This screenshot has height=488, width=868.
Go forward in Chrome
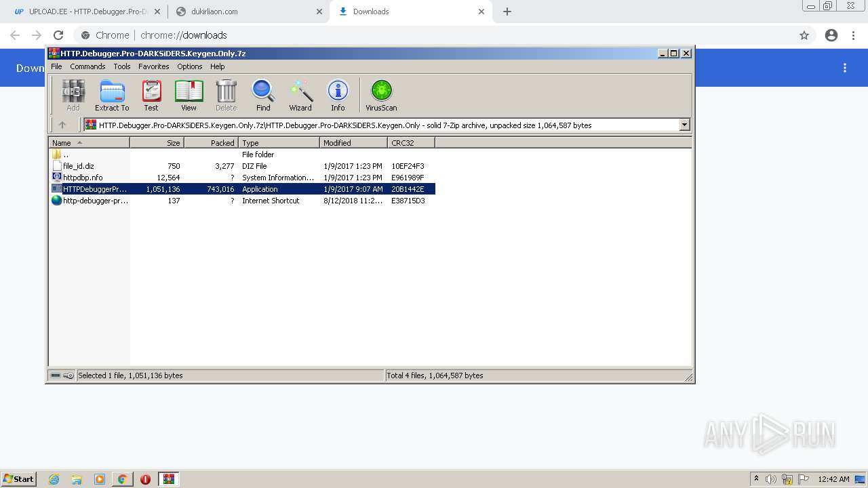37,35
